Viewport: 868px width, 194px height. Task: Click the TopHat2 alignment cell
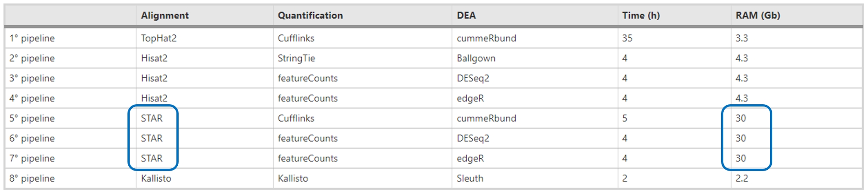coord(159,38)
